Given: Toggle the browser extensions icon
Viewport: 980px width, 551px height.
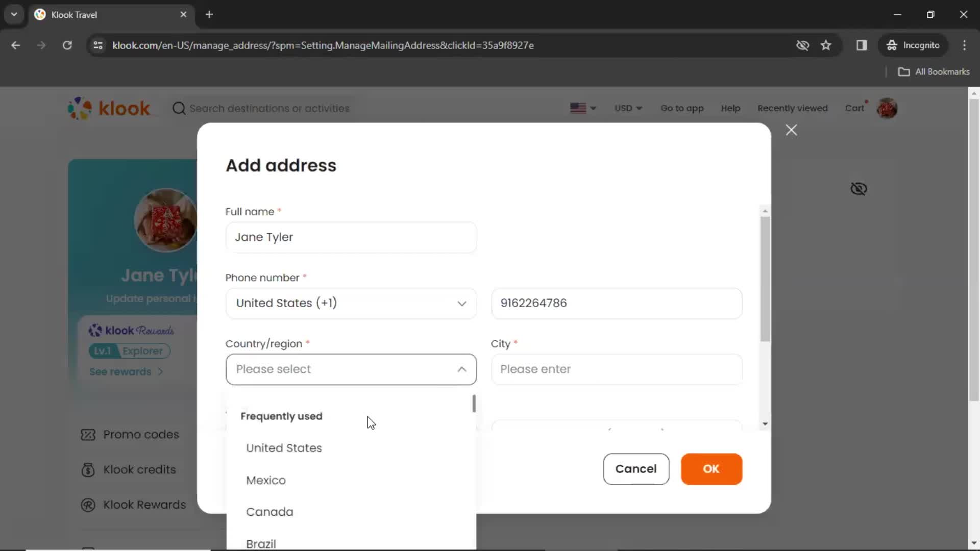Looking at the screenshot, I should click(x=862, y=45).
